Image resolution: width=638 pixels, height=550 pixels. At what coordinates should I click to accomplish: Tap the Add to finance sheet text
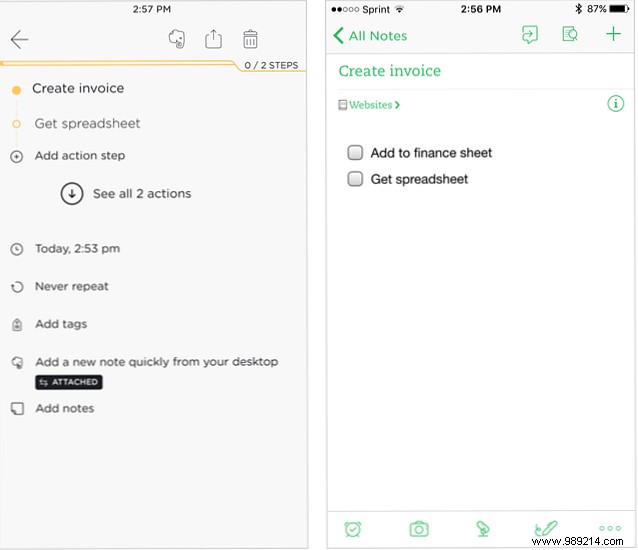click(431, 153)
